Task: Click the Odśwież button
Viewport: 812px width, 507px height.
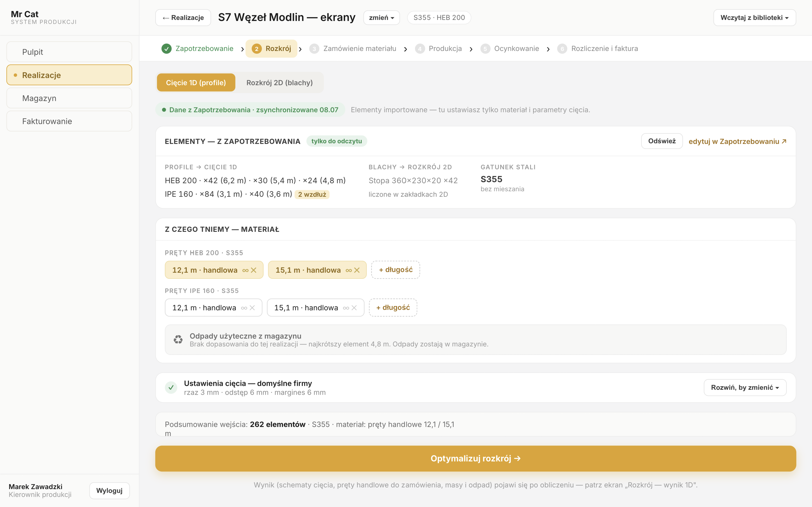Action: (x=662, y=141)
